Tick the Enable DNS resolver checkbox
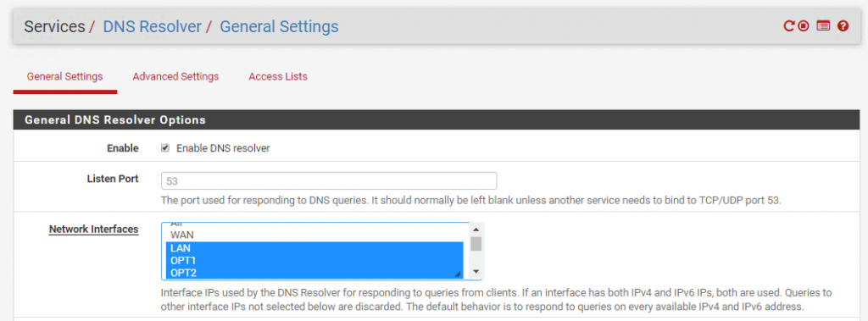 pyautogui.click(x=165, y=148)
